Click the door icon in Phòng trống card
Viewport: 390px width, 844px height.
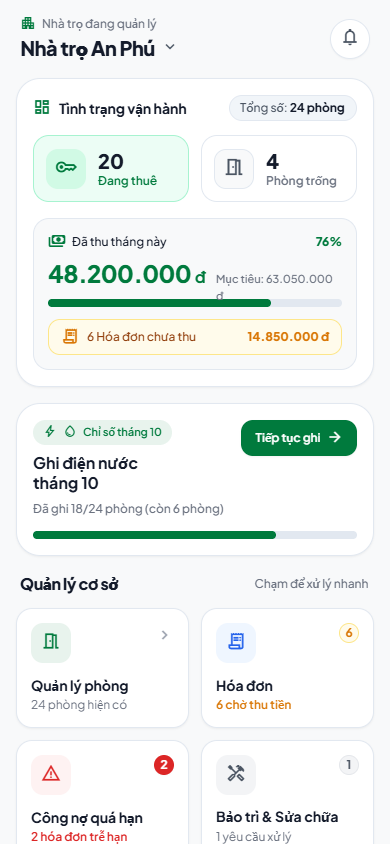coord(233,168)
